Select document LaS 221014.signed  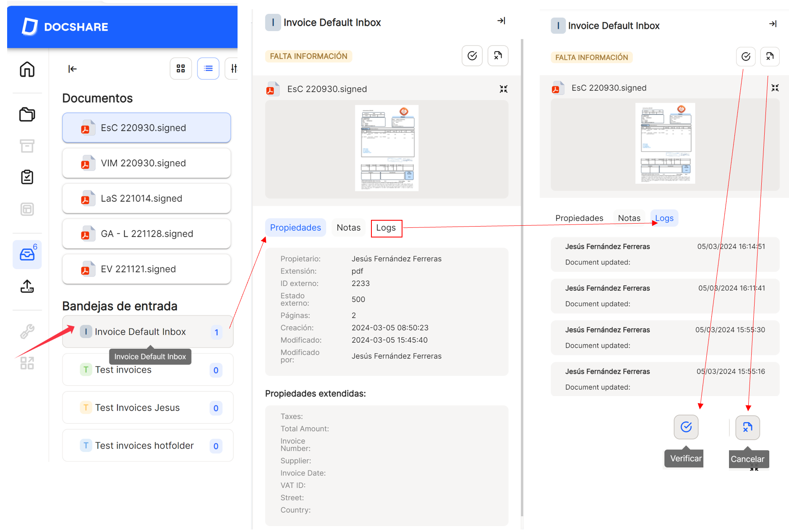point(146,198)
